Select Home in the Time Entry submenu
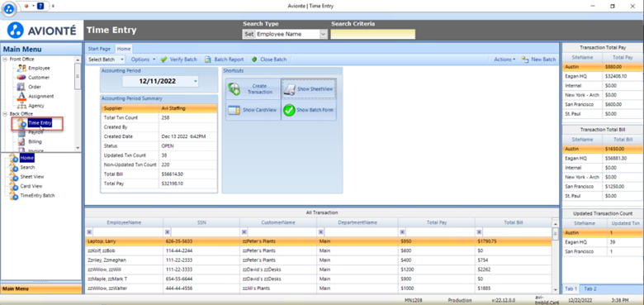 [x=26, y=158]
